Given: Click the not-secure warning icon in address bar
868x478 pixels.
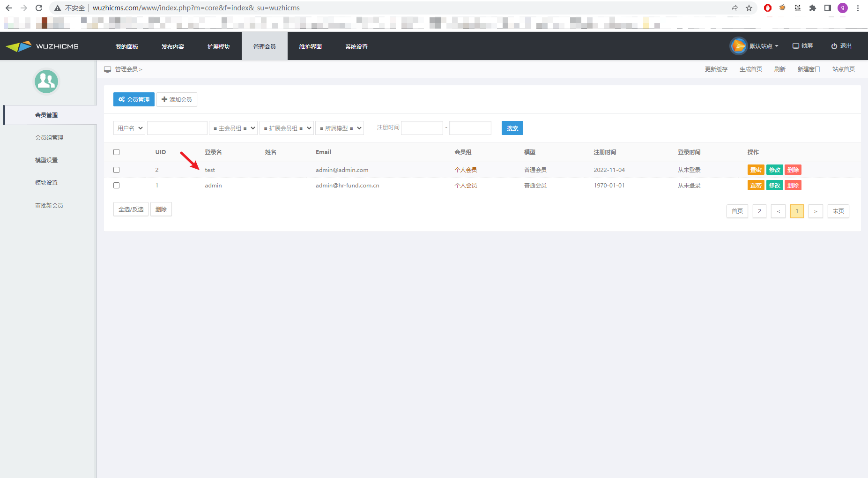Looking at the screenshot, I should click(x=58, y=8).
